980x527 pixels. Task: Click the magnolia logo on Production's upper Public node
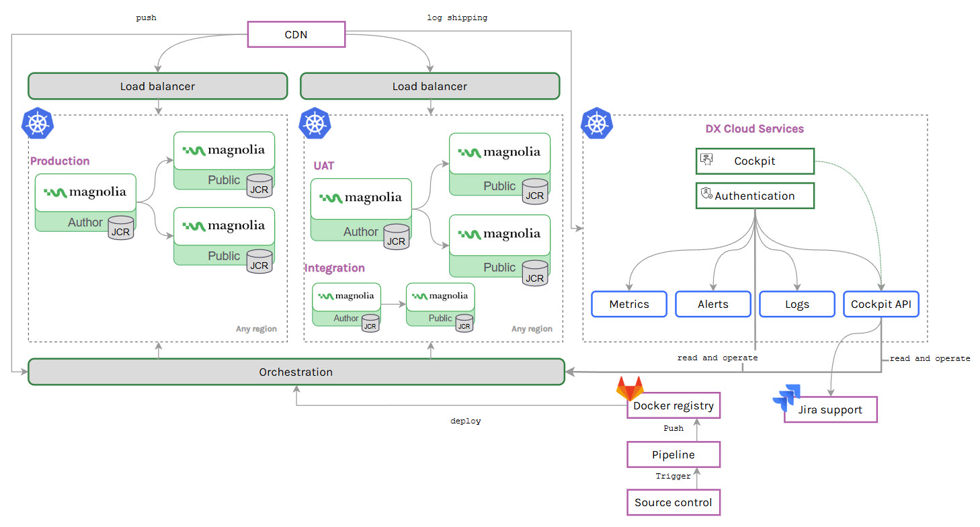pyautogui.click(x=224, y=150)
